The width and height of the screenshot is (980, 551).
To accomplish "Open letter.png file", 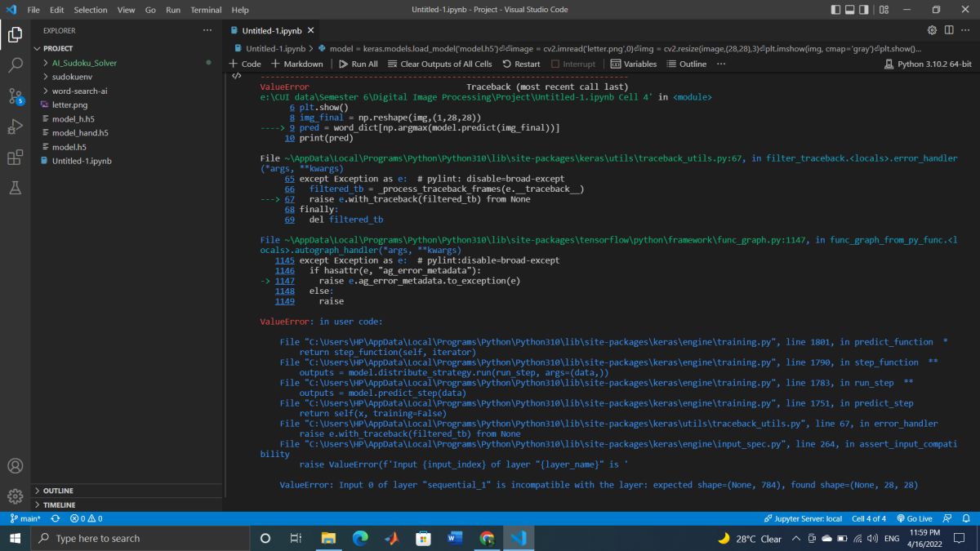I will pos(127,104).
